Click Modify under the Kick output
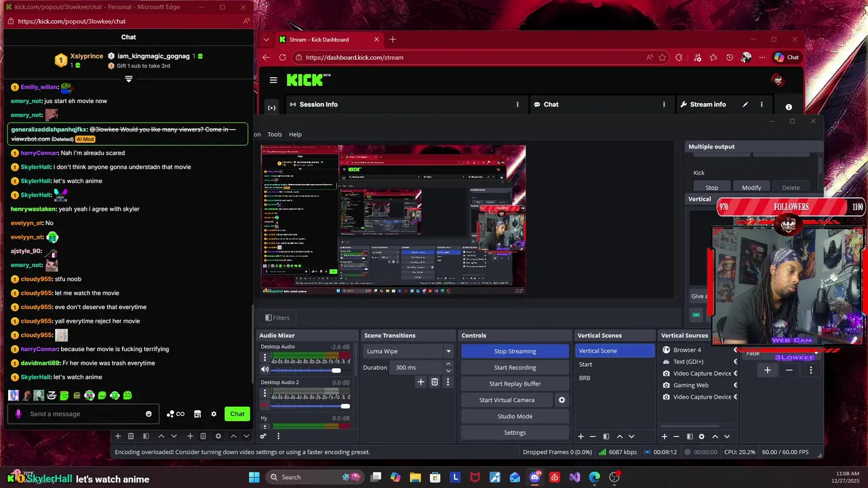Viewport: 868px width, 488px height. (x=751, y=188)
